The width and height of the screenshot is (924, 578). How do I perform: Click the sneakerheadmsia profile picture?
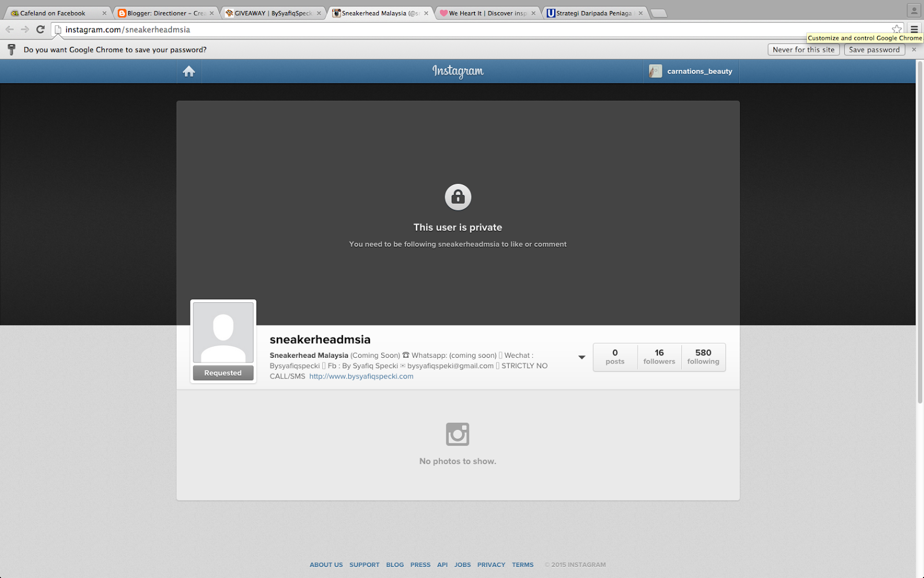tap(223, 332)
